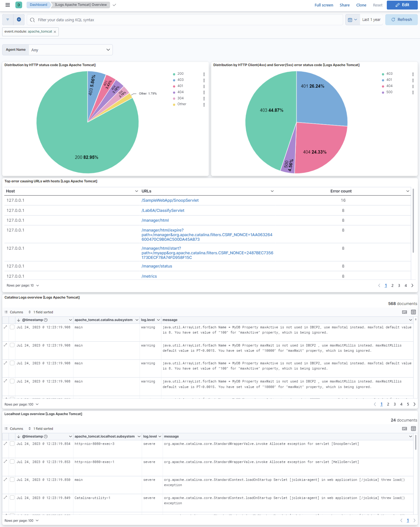Open full screen view of Catalina logs table

tap(413, 312)
